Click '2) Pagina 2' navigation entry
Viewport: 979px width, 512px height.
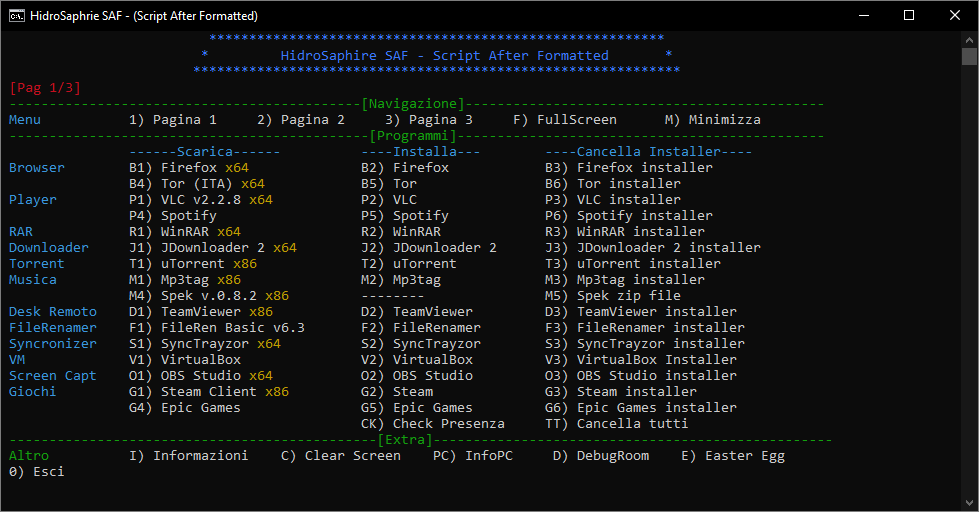pyautogui.click(x=301, y=120)
